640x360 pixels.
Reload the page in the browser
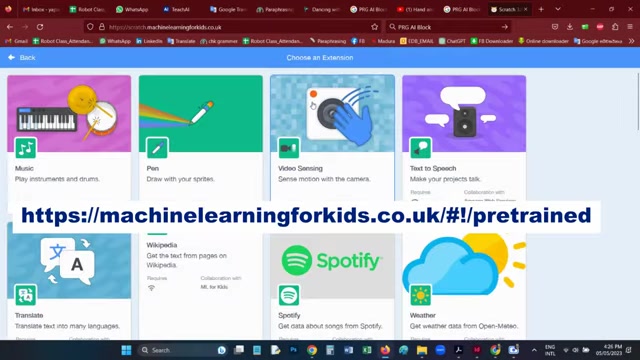point(40,27)
